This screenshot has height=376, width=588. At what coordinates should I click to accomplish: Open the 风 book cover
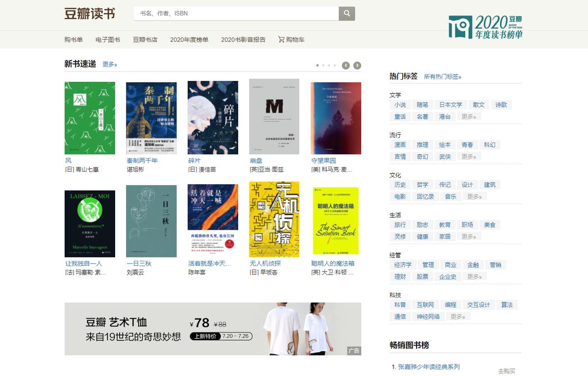pyautogui.click(x=90, y=118)
